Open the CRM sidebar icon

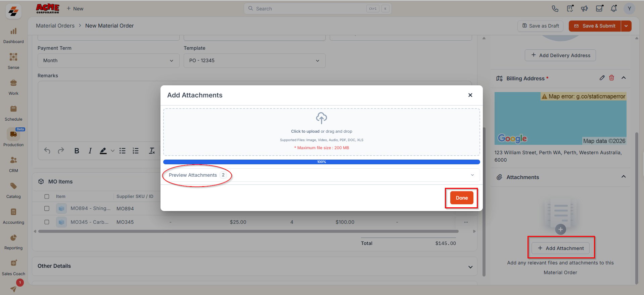pyautogui.click(x=13, y=164)
